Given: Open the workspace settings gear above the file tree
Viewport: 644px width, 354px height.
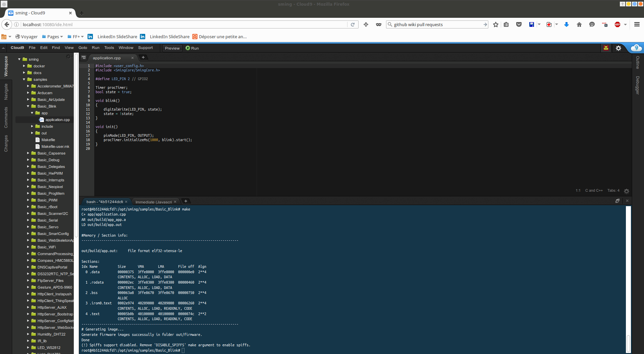Looking at the screenshot, I should [x=68, y=56].
